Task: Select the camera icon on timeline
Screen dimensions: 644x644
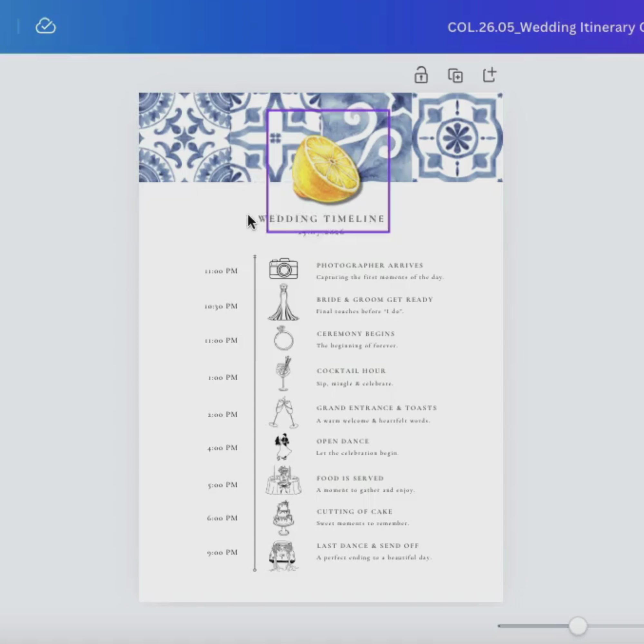Action: click(x=283, y=268)
